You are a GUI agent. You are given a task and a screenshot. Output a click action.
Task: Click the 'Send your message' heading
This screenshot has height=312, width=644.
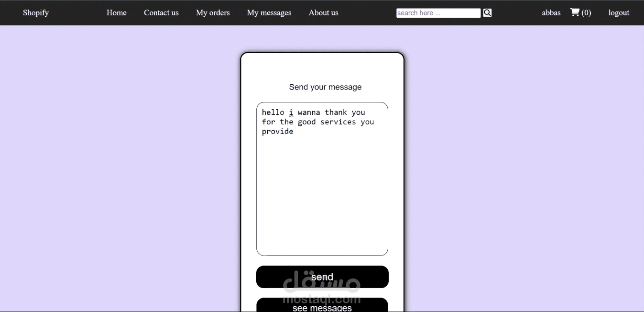(325, 87)
